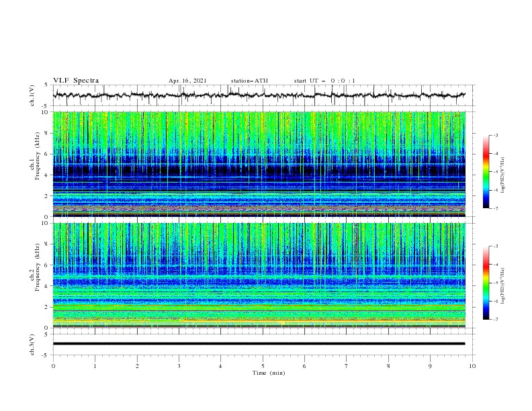Click the "Time (min)" axis label

[269, 373]
